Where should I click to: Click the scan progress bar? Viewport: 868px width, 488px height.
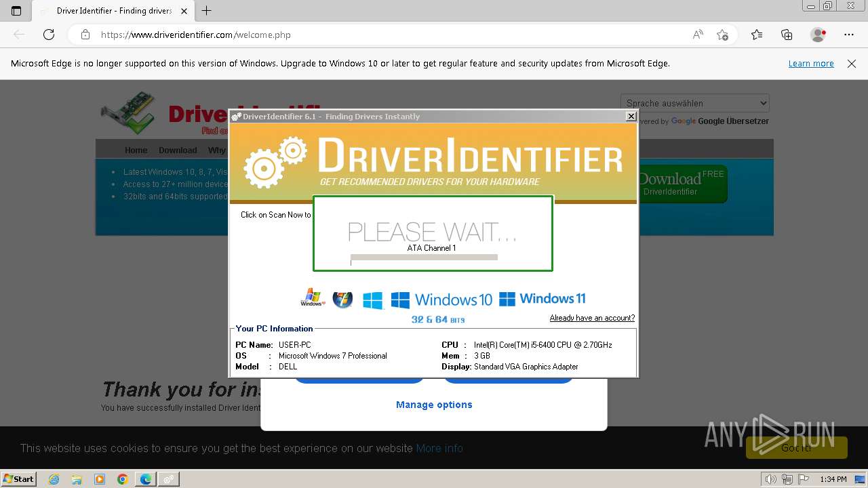(424, 258)
